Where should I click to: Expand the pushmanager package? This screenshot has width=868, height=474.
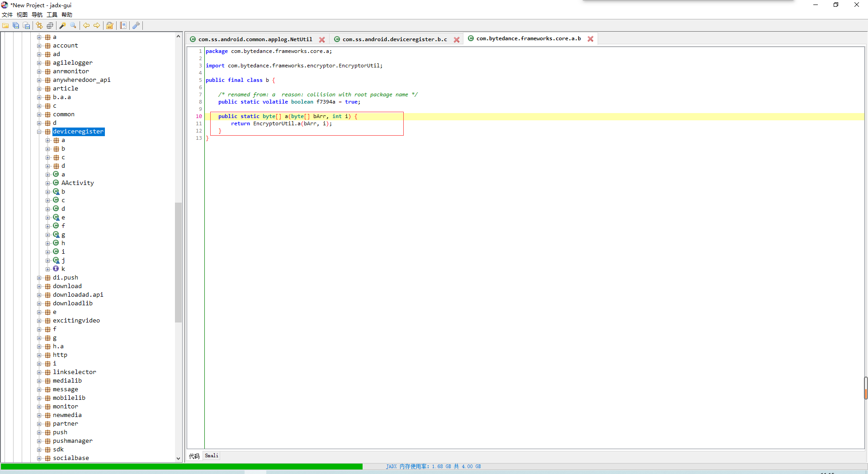[39, 441]
